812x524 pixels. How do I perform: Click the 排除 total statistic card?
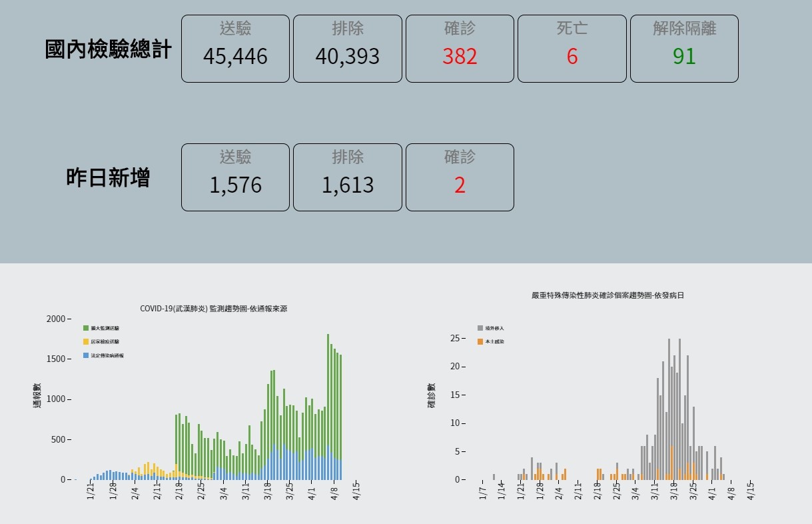(347, 47)
